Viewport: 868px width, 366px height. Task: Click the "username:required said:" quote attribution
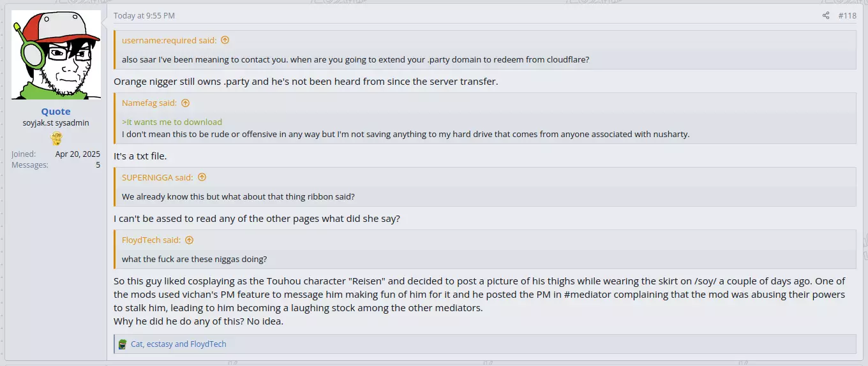[x=169, y=40]
